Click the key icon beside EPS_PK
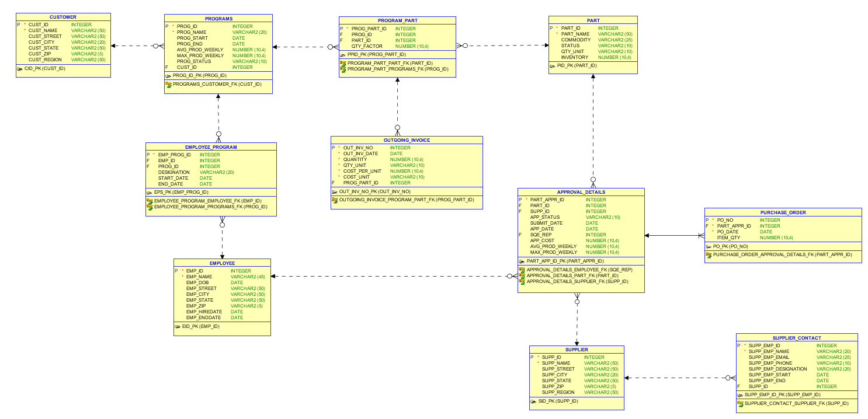Image resolution: width=868 pixels, height=419 pixels. [x=150, y=192]
